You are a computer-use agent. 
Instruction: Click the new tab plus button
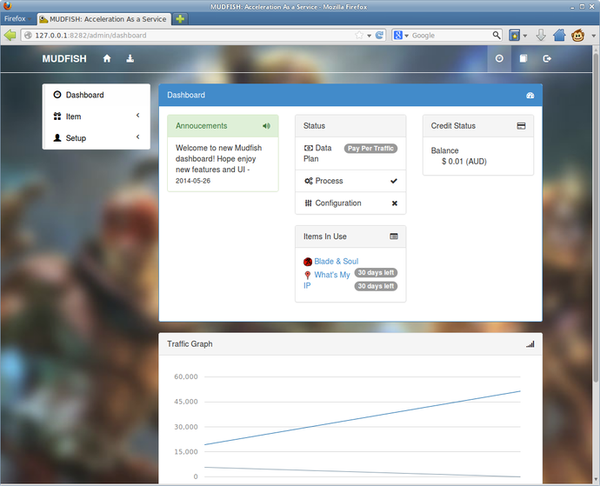180,19
